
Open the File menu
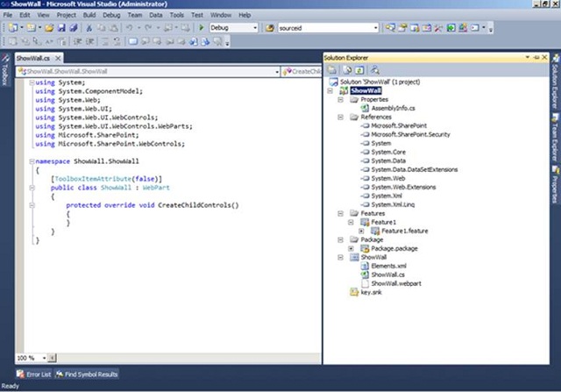point(8,15)
